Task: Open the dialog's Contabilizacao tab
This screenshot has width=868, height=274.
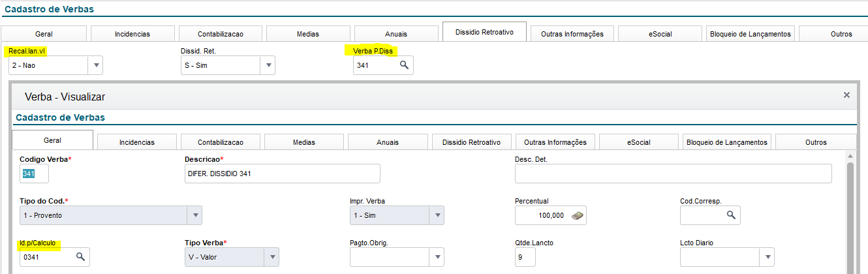Action: pos(221,142)
